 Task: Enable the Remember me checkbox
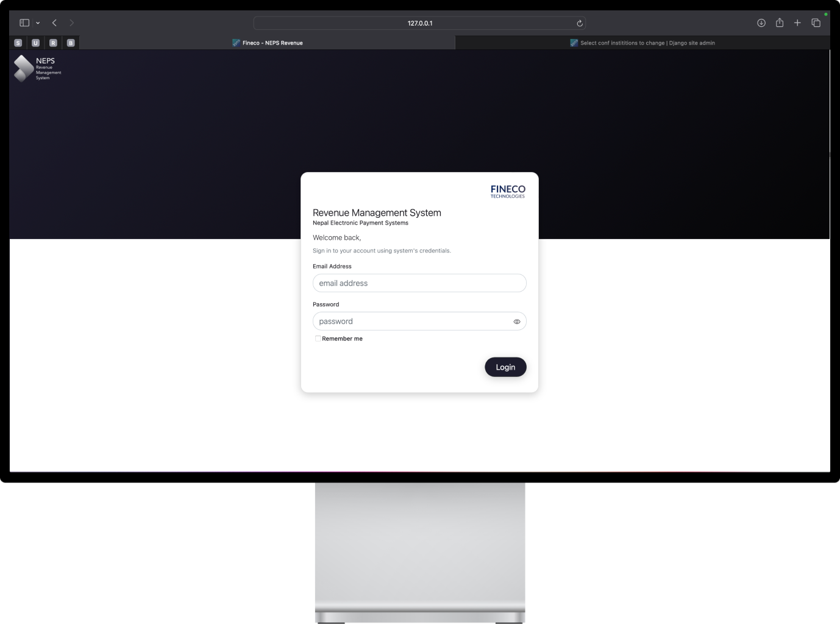[318, 338]
